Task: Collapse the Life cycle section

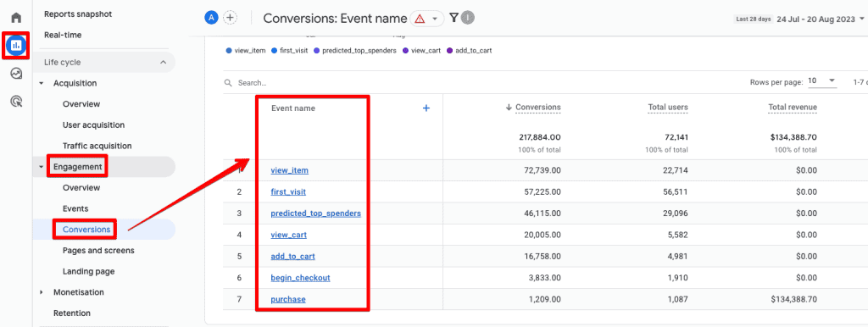Action: (x=163, y=63)
